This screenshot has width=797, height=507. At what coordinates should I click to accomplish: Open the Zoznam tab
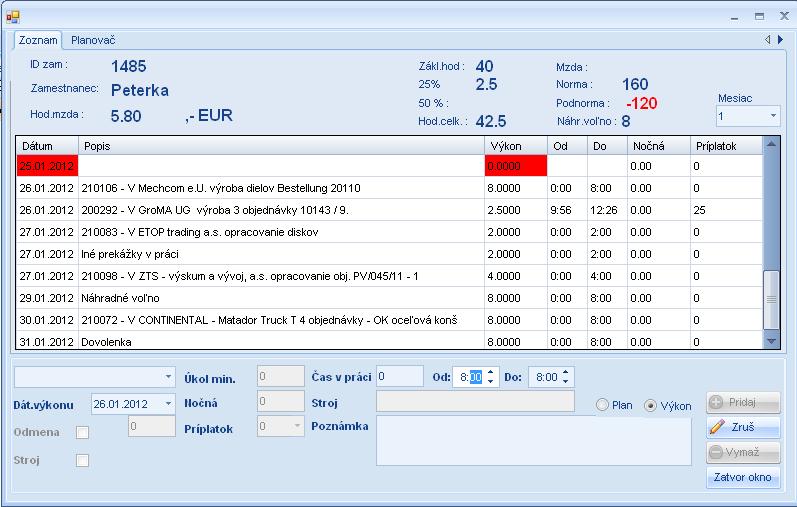pyautogui.click(x=38, y=40)
